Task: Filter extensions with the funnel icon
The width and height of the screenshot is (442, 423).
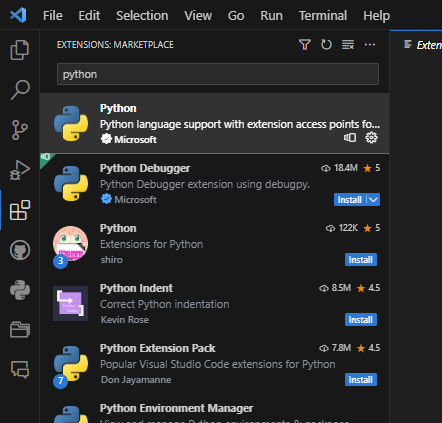Action: tap(305, 44)
